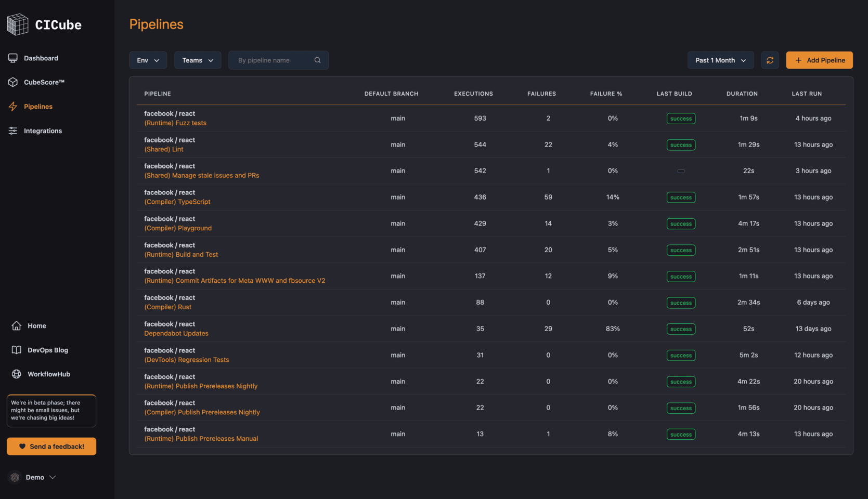Click the 593 executions cell

click(x=480, y=119)
